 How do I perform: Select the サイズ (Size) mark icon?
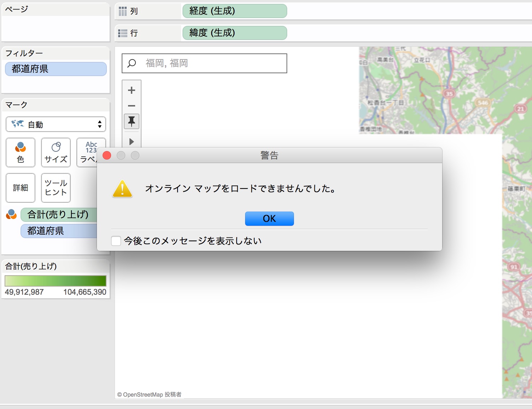pos(56,152)
